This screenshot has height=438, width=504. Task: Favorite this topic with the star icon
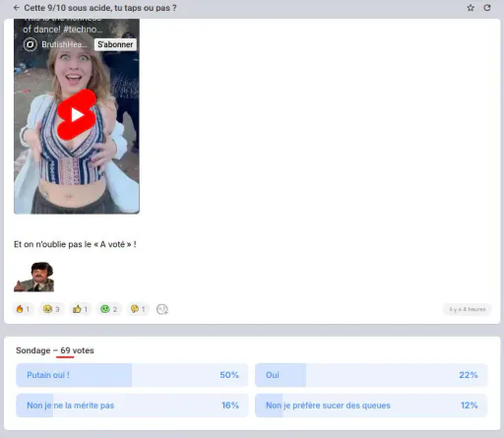[471, 8]
